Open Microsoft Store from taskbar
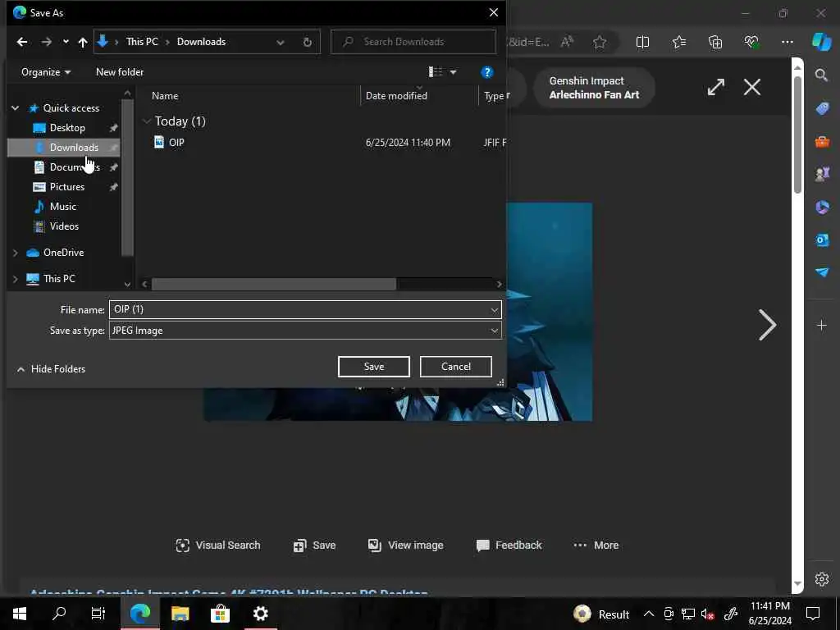Screen dimensions: 840x630 click(220, 614)
